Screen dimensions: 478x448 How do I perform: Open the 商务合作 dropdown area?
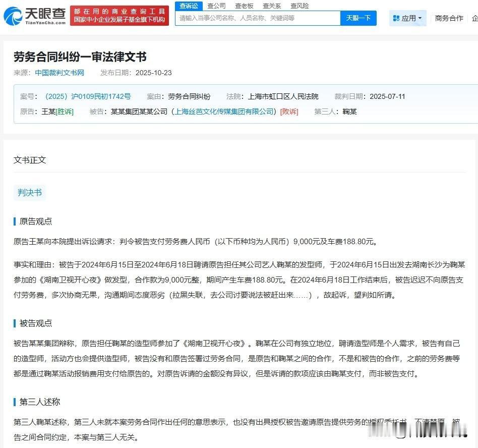(x=449, y=18)
